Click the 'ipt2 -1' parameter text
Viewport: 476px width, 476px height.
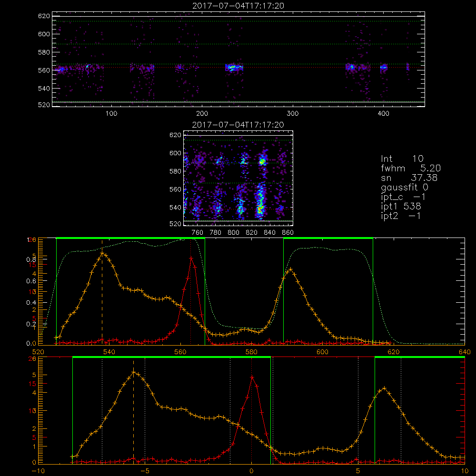coord(401,216)
